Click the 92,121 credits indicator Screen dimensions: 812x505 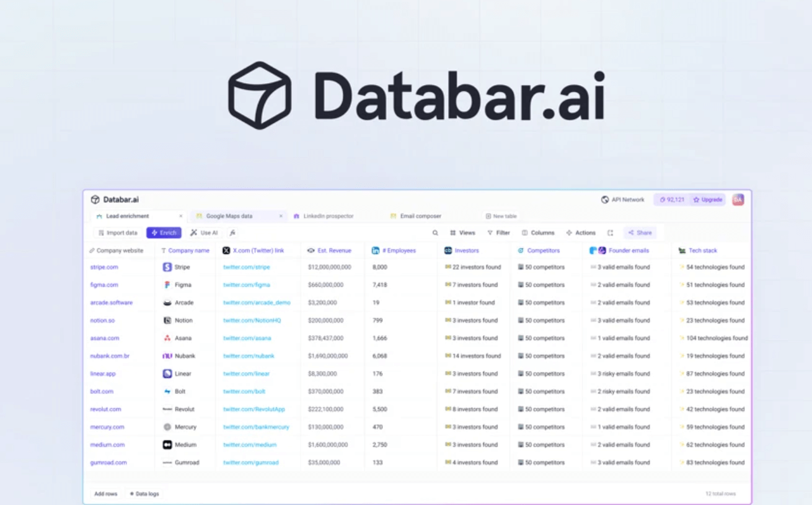(x=672, y=200)
